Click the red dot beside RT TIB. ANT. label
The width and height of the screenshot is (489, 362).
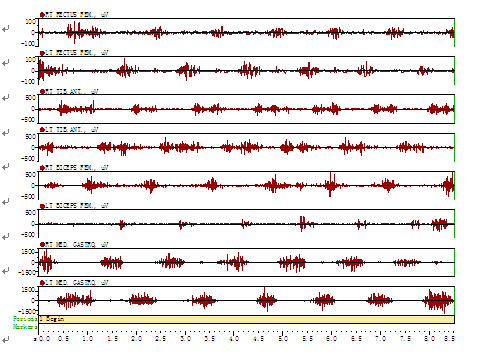[42, 91]
